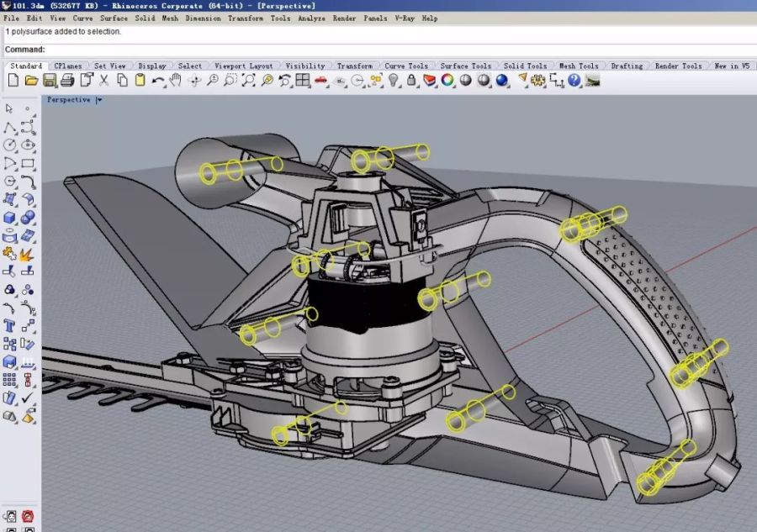This screenshot has height=532, width=757.
Task: Switch to the Render Tools tab
Action: tap(678, 66)
